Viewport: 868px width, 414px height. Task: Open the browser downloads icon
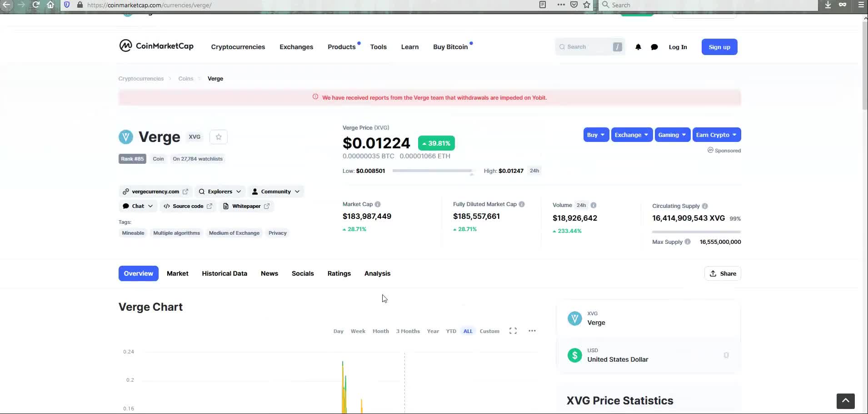[x=828, y=5]
